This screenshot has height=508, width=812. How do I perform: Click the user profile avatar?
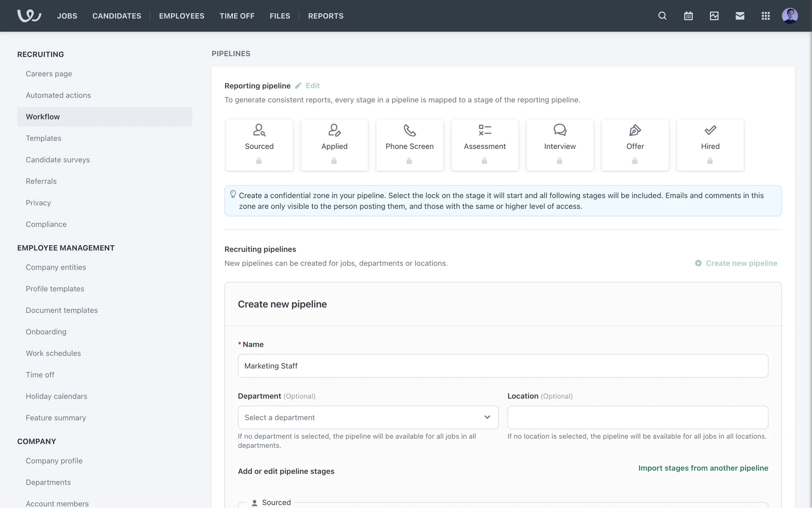[790, 16]
